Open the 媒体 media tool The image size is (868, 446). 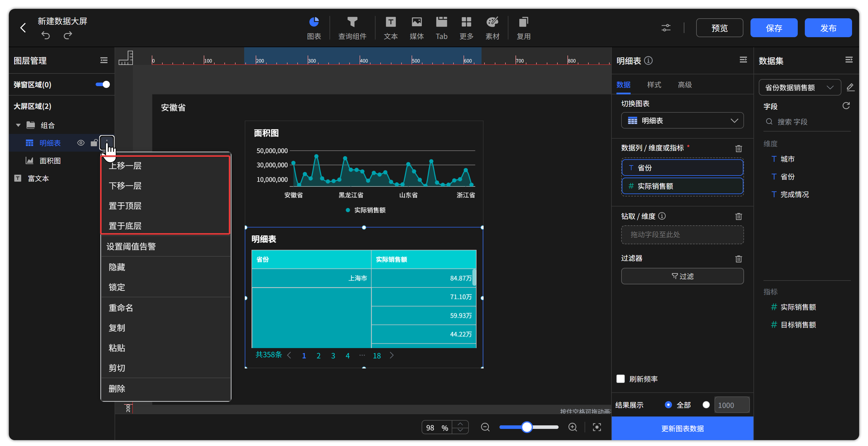(417, 28)
